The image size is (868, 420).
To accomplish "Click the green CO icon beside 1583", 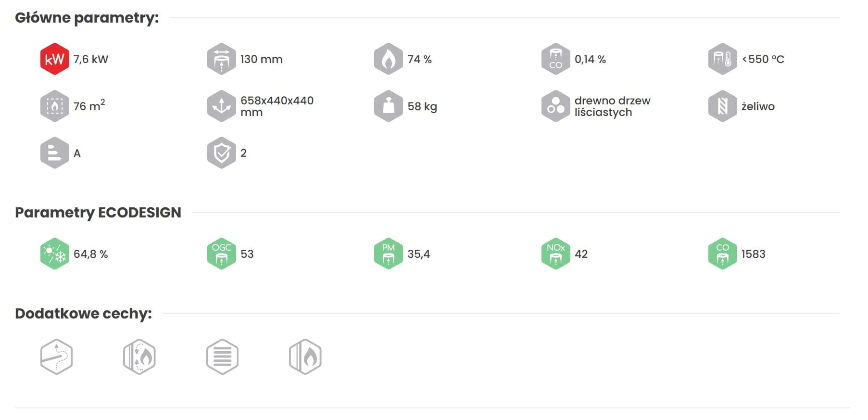I will pyautogui.click(x=722, y=254).
